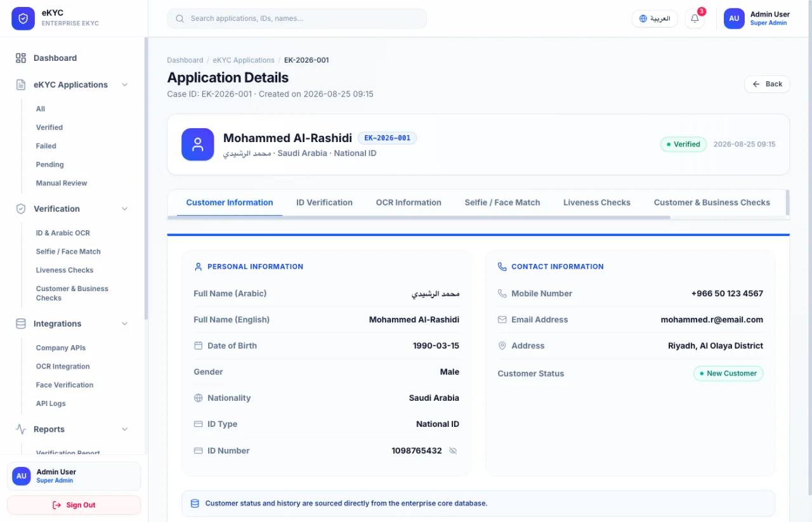812x522 pixels.
Task: Open notifications bell icon
Action: click(x=695, y=18)
